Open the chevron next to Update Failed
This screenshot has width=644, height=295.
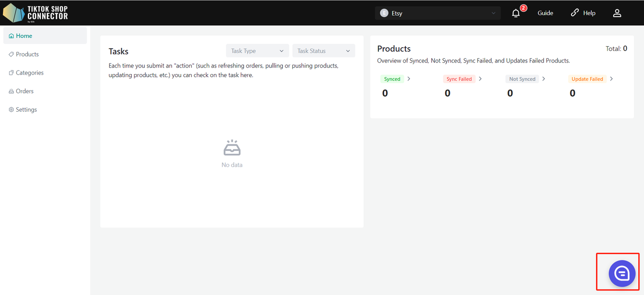(x=611, y=79)
